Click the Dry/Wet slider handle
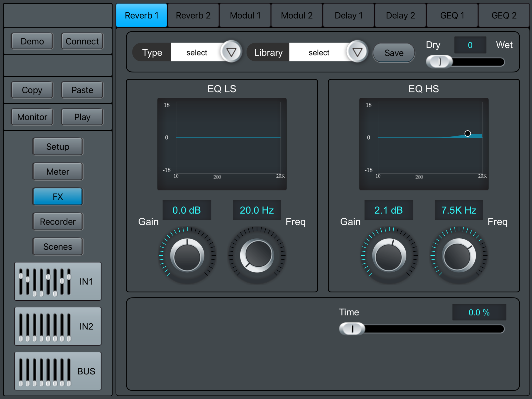Viewport: 532px width, 399px height. click(439, 62)
